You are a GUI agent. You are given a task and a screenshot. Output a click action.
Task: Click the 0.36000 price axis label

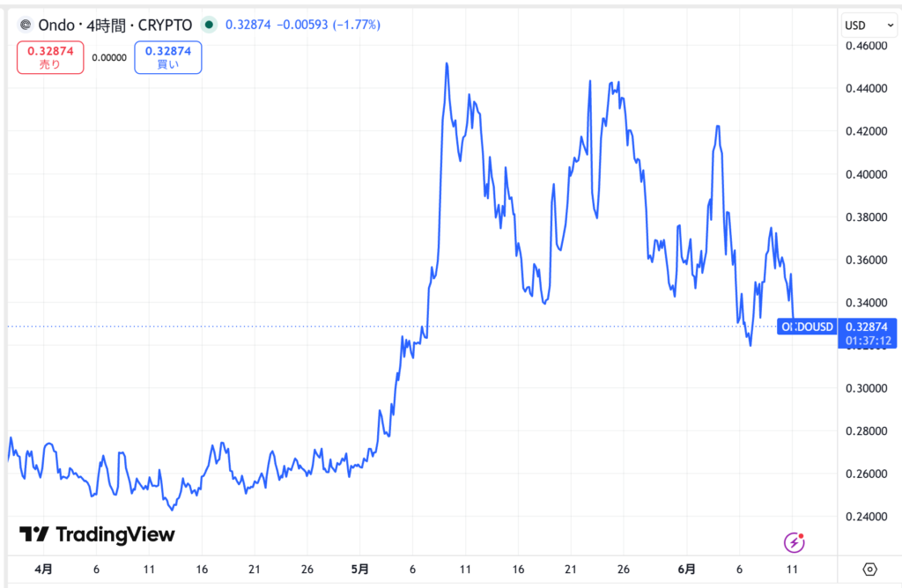pos(867,260)
